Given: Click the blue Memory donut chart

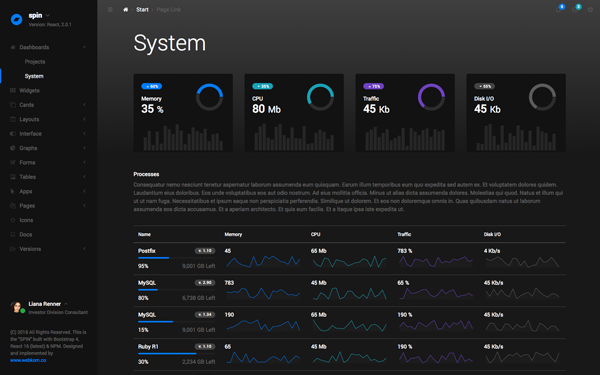Looking at the screenshot, I should tap(209, 97).
